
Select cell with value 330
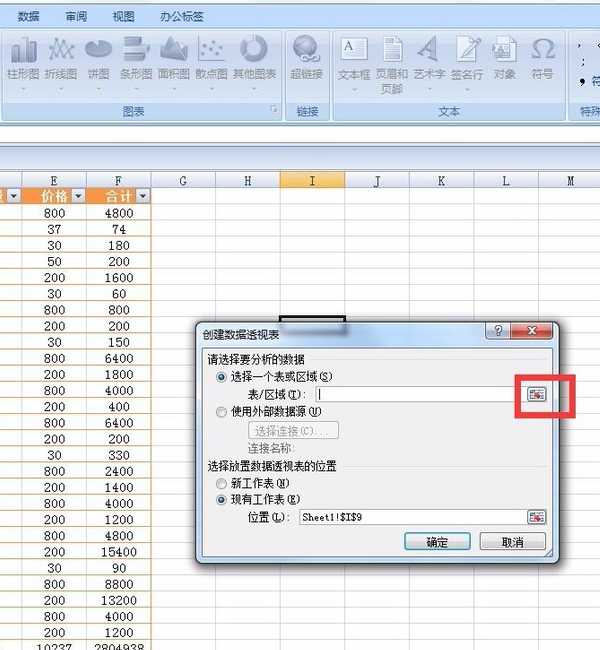click(x=119, y=455)
